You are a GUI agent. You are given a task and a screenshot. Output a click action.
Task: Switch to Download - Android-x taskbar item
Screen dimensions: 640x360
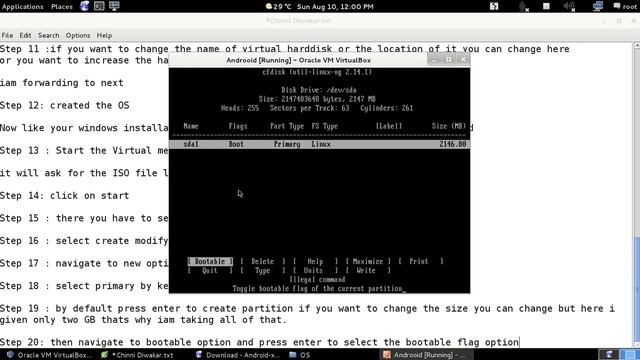(x=238, y=355)
